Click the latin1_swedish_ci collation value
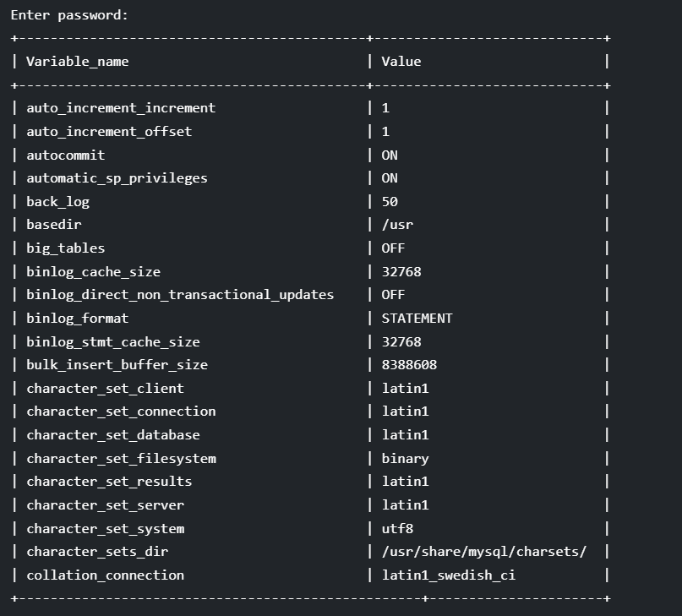682x616 pixels. point(449,575)
